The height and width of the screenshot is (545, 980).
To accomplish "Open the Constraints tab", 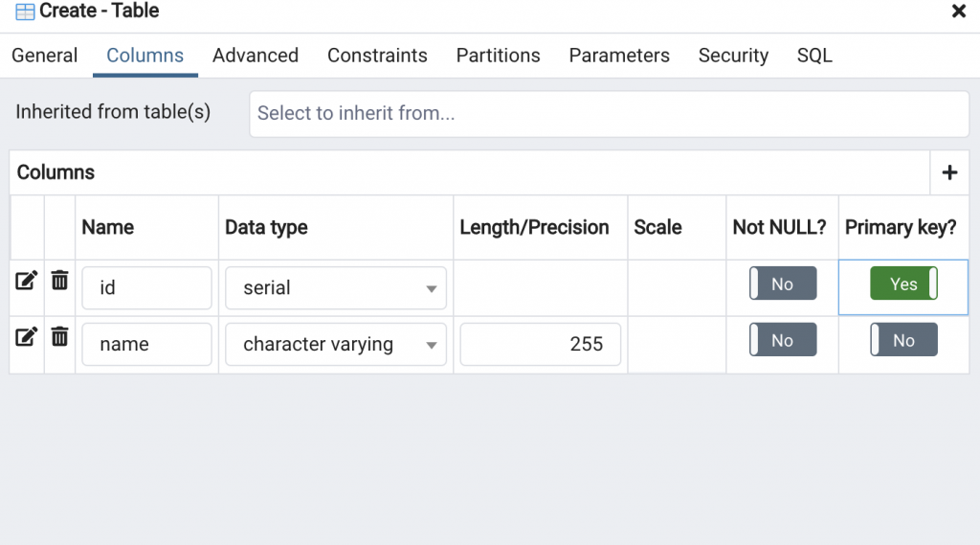I will [377, 56].
